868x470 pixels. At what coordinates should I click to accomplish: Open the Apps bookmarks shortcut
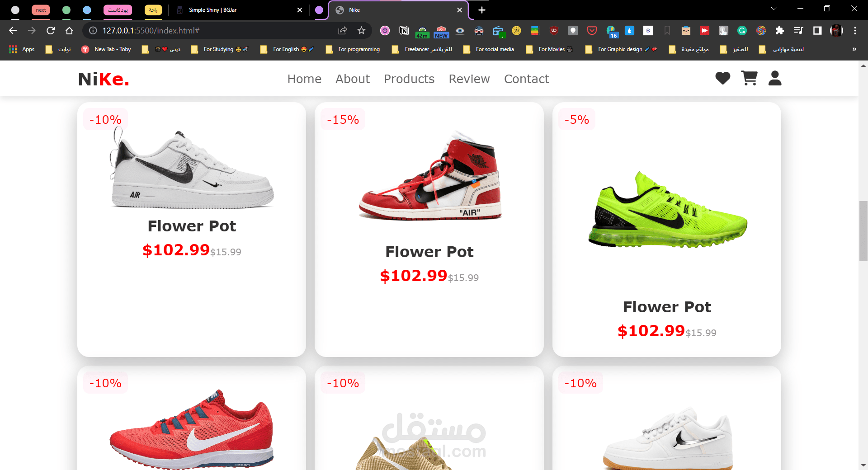pos(22,49)
